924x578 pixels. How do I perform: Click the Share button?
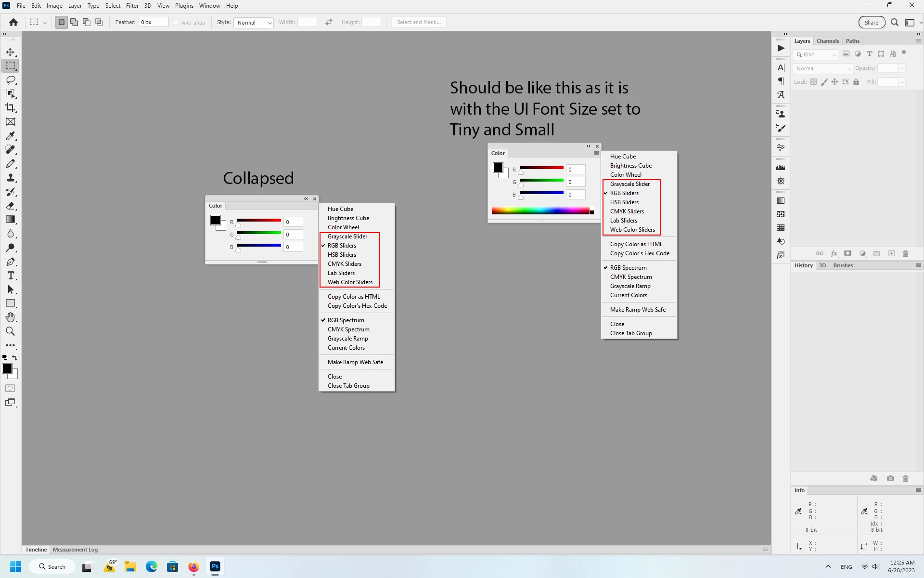pyautogui.click(x=871, y=22)
